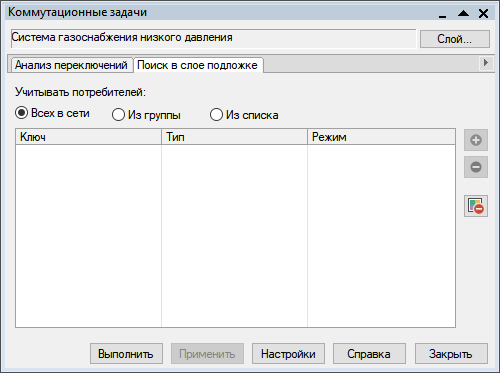Click the Закрыть button
The image size is (500, 373).
tap(451, 354)
